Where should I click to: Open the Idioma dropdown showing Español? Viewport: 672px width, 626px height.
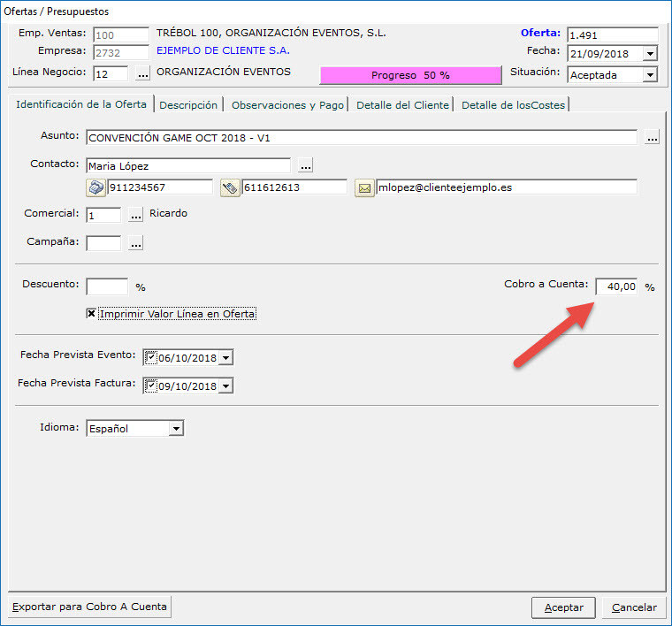(176, 428)
